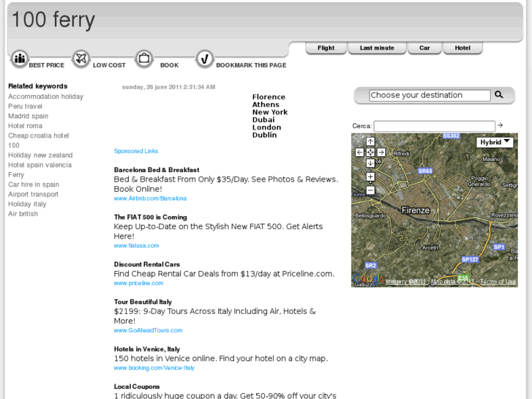Click the Book suitcase icon
Screen dimensions: 532x399
(144, 59)
